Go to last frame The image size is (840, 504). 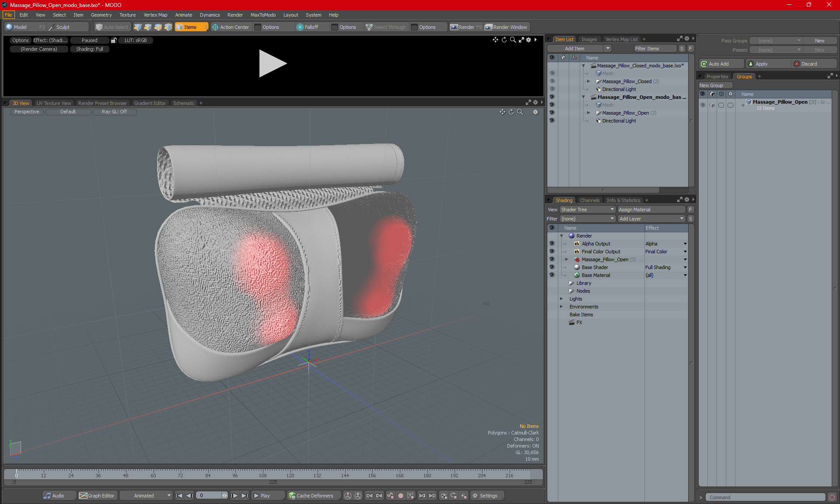[245, 496]
